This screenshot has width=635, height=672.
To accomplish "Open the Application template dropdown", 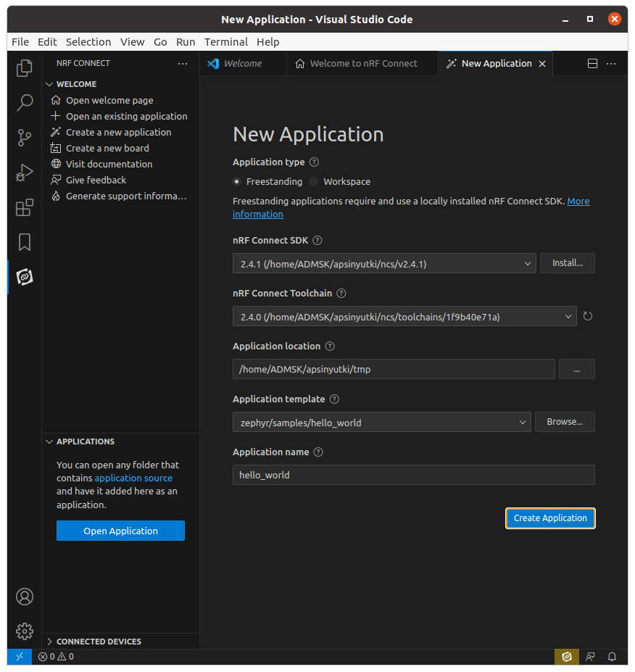I will click(382, 422).
